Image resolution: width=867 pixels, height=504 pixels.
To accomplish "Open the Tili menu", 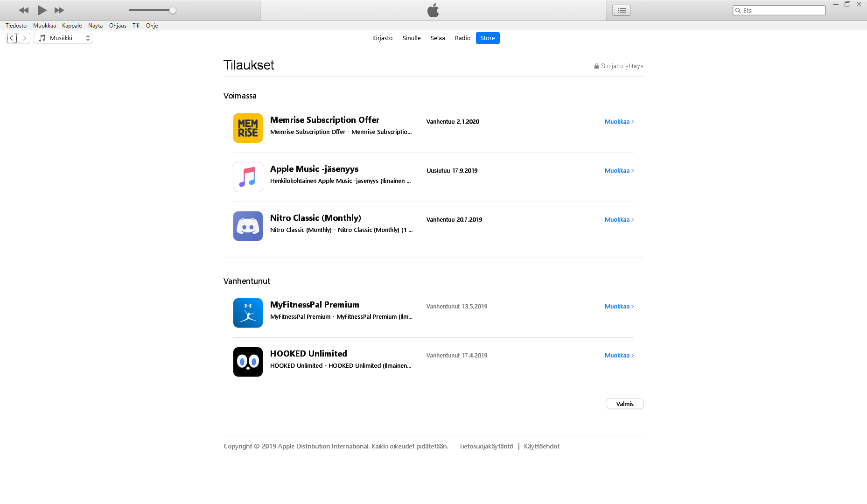I will pyautogui.click(x=135, y=26).
